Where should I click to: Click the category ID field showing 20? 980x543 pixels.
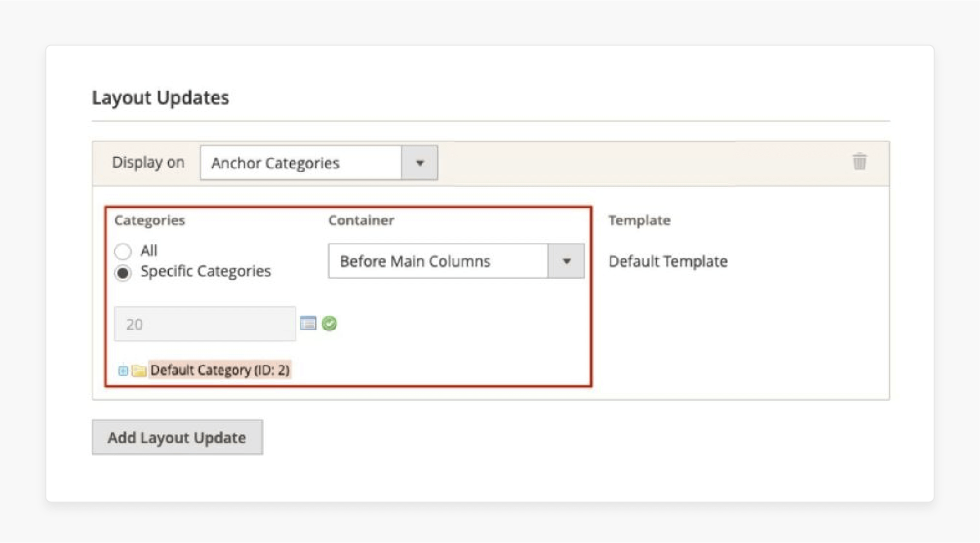[x=205, y=324]
